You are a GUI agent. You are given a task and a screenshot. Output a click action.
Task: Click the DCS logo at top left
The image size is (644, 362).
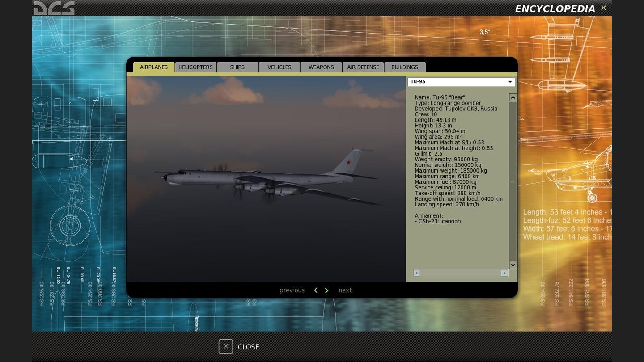tap(54, 8)
